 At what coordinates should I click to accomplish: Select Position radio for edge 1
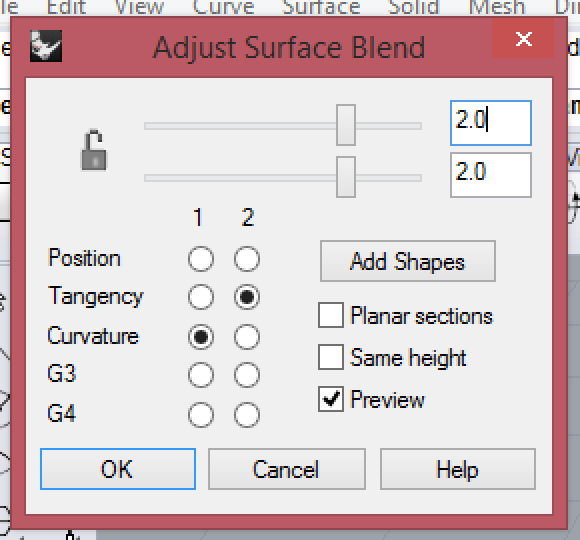coord(201,259)
